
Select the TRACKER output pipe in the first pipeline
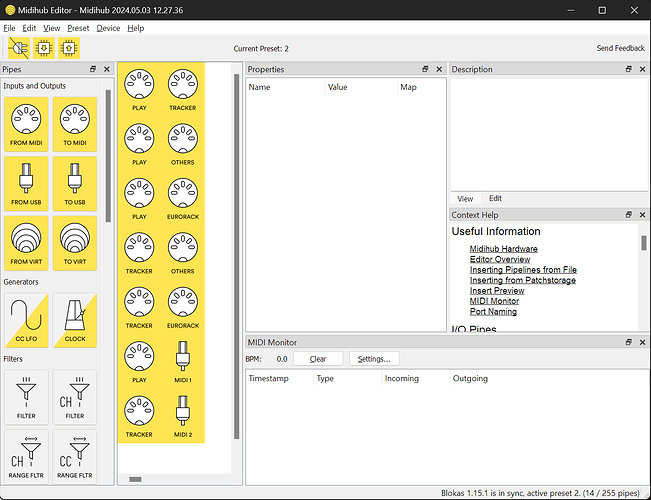[183, 90]
